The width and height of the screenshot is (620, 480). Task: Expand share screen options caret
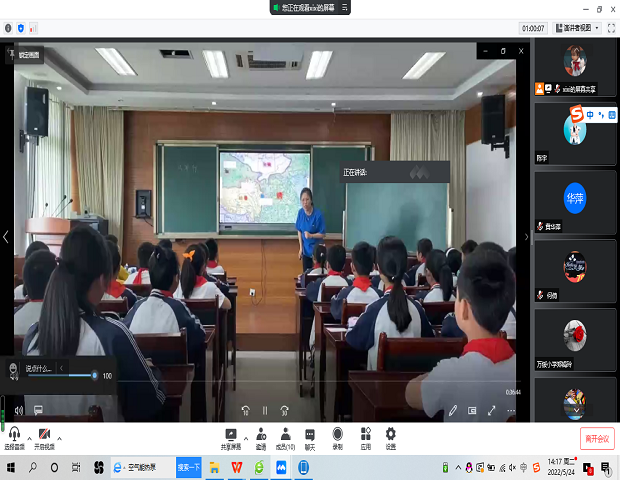[x=246, y=438]
